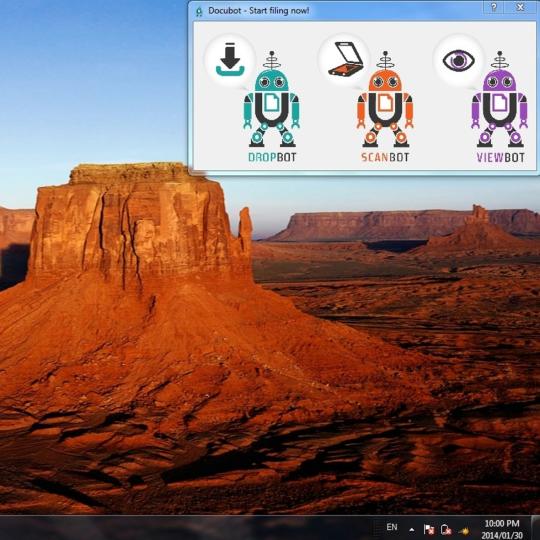Open help with the question mark button
Screen dimensions: 540x540
tap(494, 7)
